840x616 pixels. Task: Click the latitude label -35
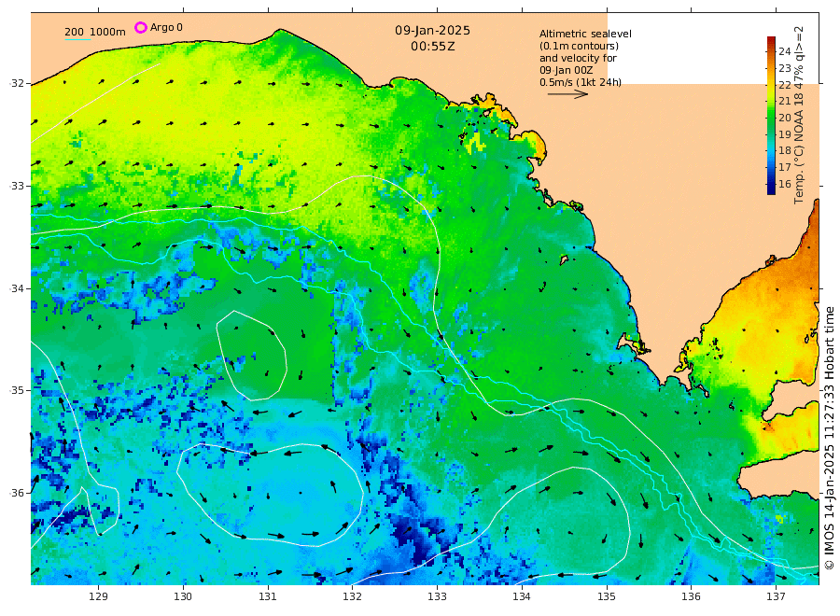(17, 390)
